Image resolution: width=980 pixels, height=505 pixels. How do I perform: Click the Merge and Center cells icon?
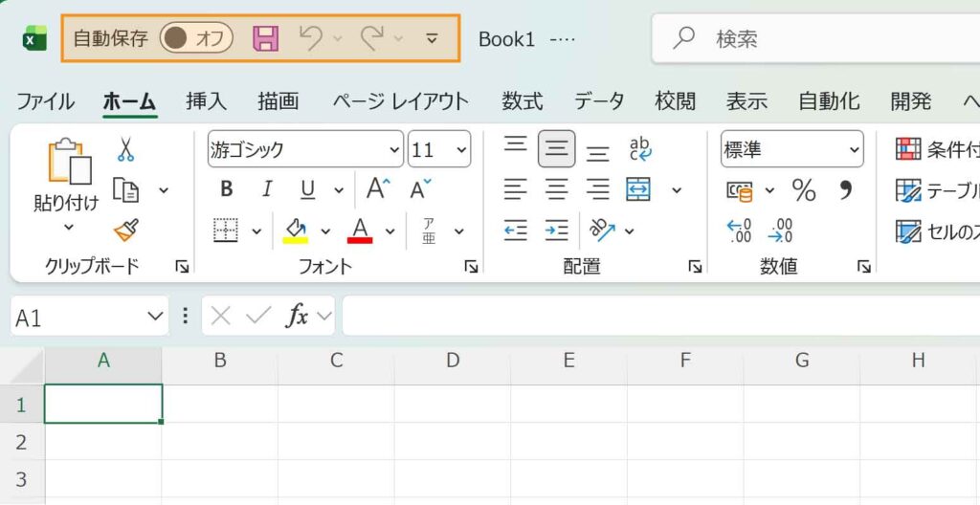(638, 189)
